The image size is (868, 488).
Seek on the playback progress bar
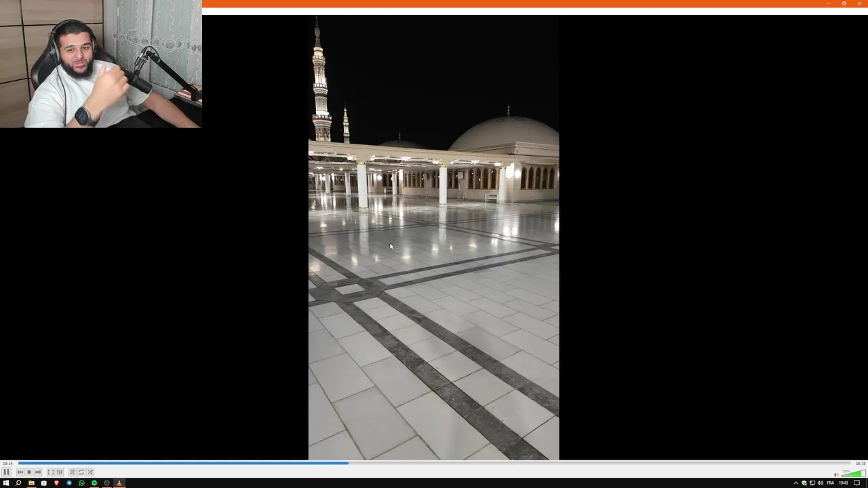pyautogui.click(x=434, y=463)
